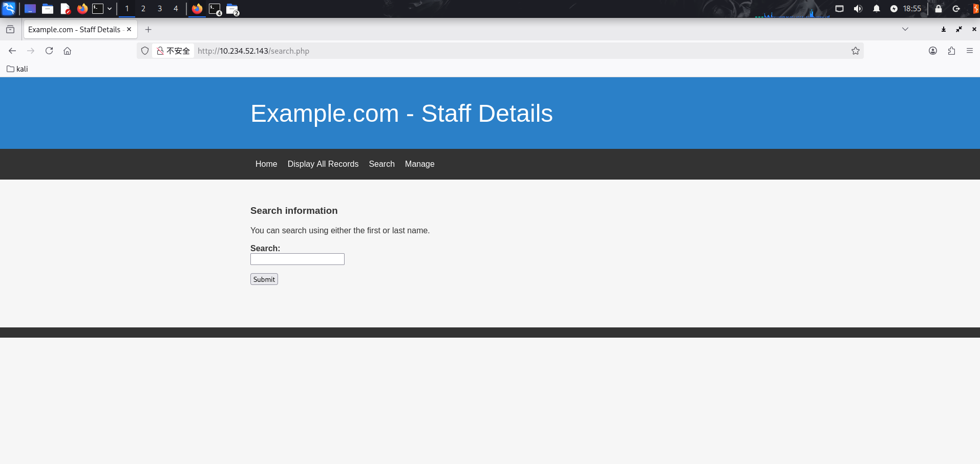Go back using the back arrow
The width and height of the screenshot is (980, 464).
12,51
